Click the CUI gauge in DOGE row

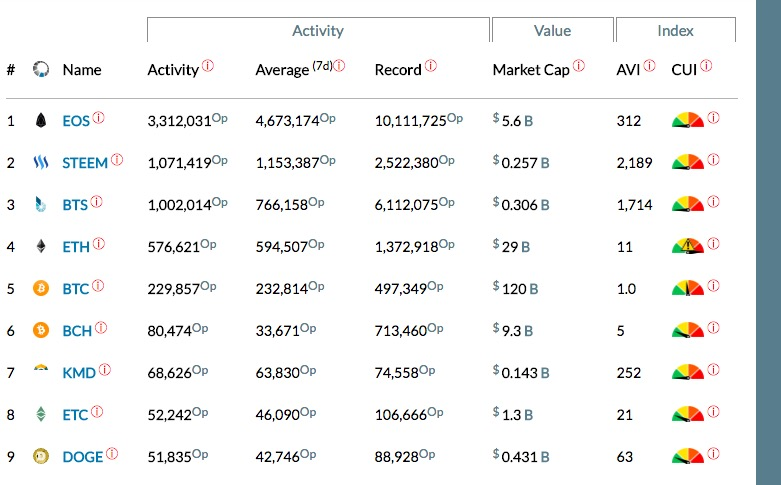pos(688,456)
